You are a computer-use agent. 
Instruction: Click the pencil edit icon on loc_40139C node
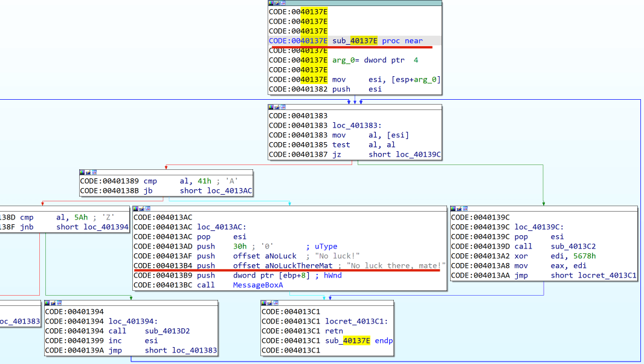pyautogui.click(x=459, y=209)
